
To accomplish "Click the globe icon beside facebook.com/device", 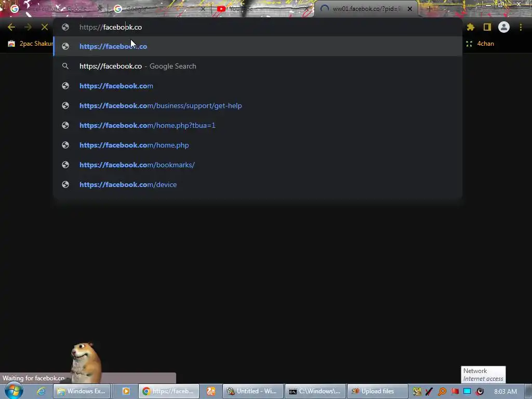I will tap(65, 184).
